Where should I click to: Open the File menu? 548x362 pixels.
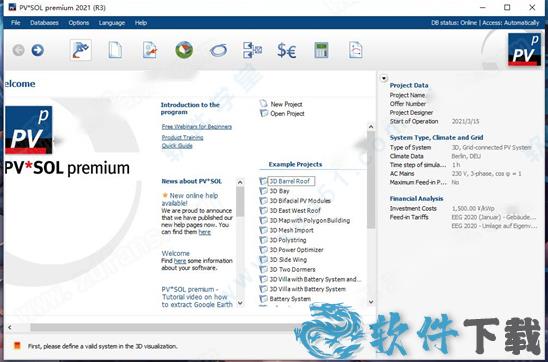coord(15,23)
